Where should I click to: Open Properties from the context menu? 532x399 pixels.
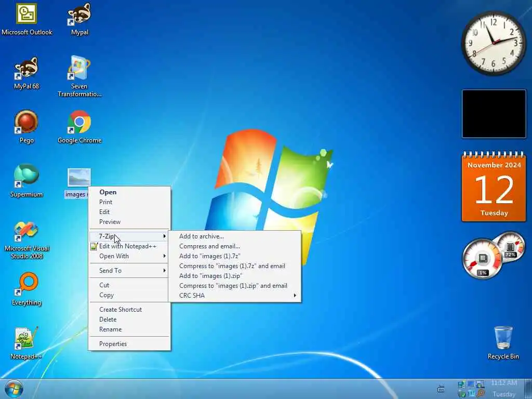tap(129, 344)
